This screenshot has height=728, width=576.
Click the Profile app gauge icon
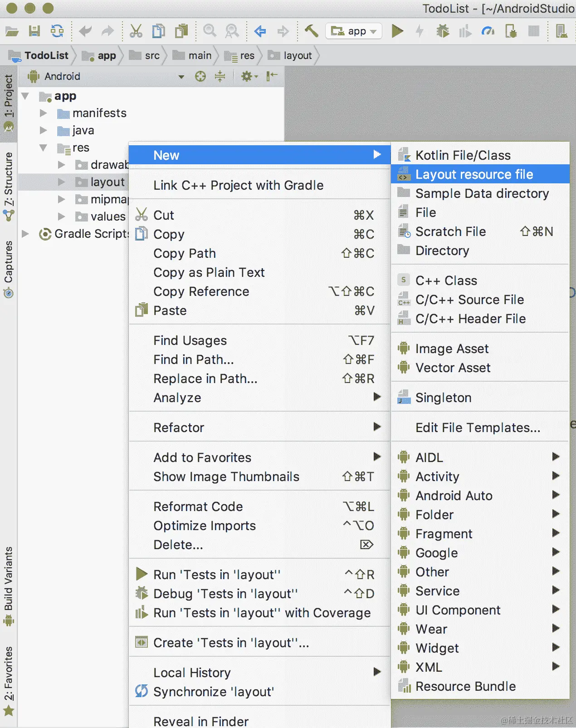(488, 31)
